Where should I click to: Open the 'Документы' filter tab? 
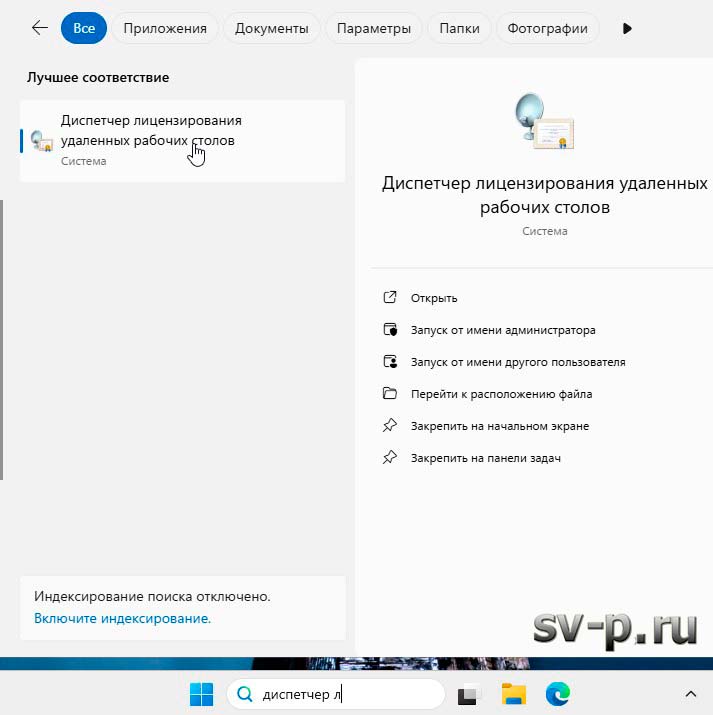[x=272, y=28]
